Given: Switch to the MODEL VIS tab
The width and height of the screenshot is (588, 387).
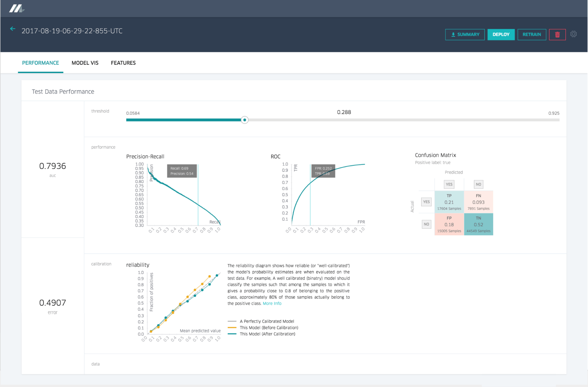Looking at the screenshot, I should [x=85, y=63].
